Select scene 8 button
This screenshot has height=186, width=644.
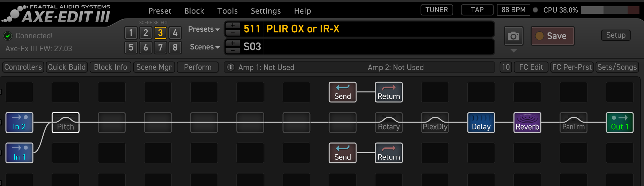[175, 47]
